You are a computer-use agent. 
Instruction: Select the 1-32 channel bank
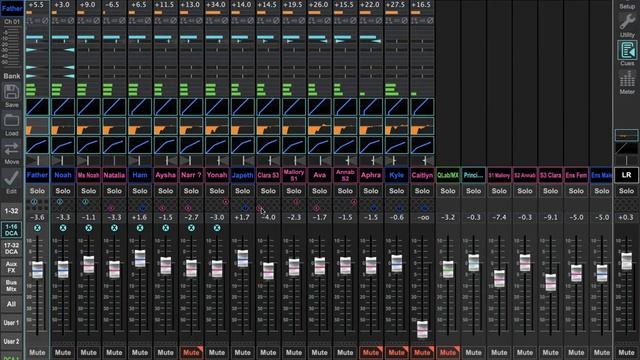pyautogui.click(x=11, y=211)
